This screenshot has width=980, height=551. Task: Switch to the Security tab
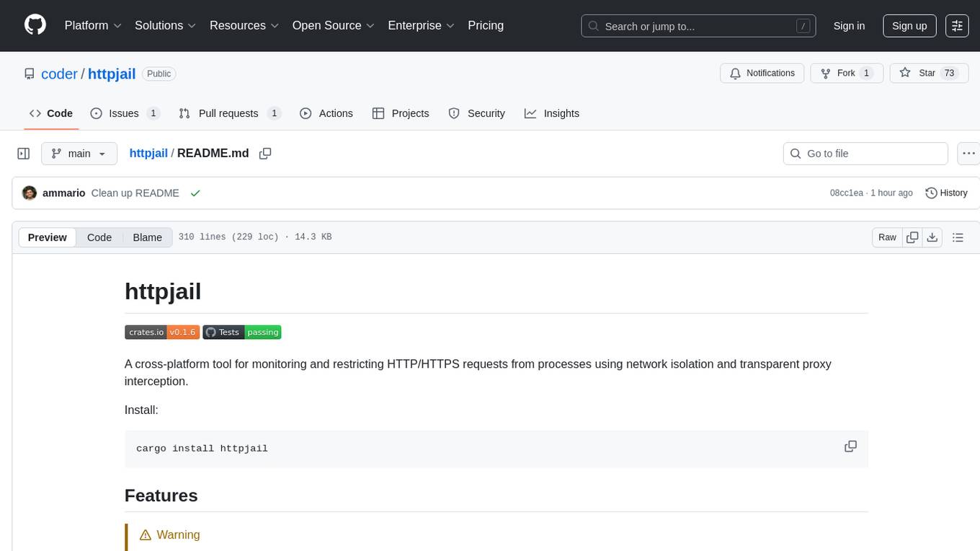477,113
